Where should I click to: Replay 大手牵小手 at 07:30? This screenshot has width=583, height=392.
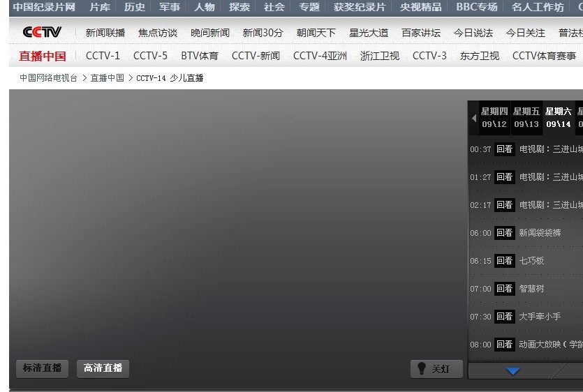click(505, 316)
